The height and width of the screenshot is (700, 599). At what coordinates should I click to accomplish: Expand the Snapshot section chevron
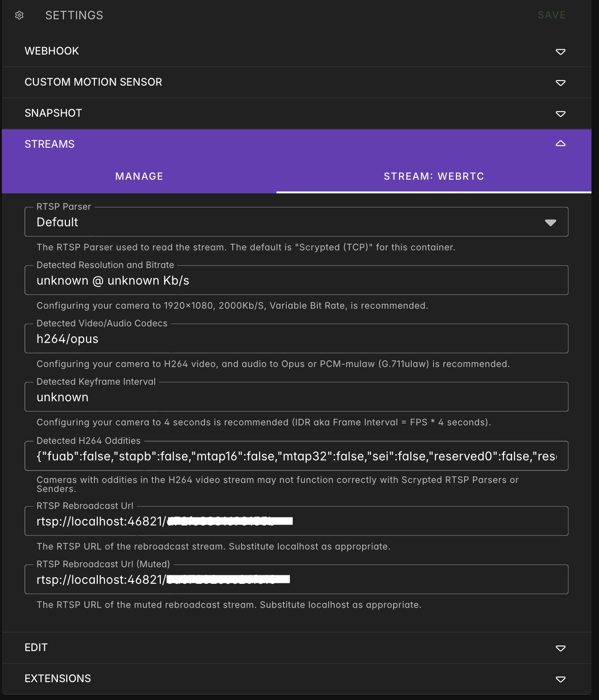[560, 113]
